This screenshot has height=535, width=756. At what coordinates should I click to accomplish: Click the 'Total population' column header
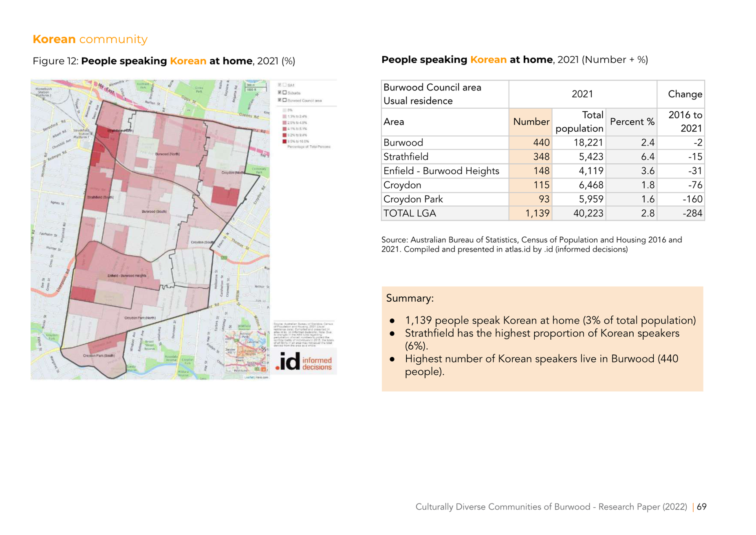[579, 122]
